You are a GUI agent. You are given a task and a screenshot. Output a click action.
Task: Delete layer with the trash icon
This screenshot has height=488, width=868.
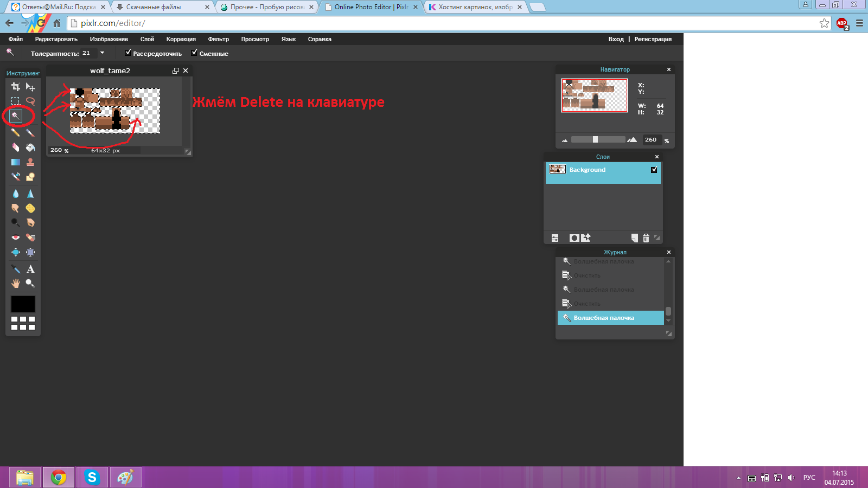pyautogui.click(x=646, y=238)
